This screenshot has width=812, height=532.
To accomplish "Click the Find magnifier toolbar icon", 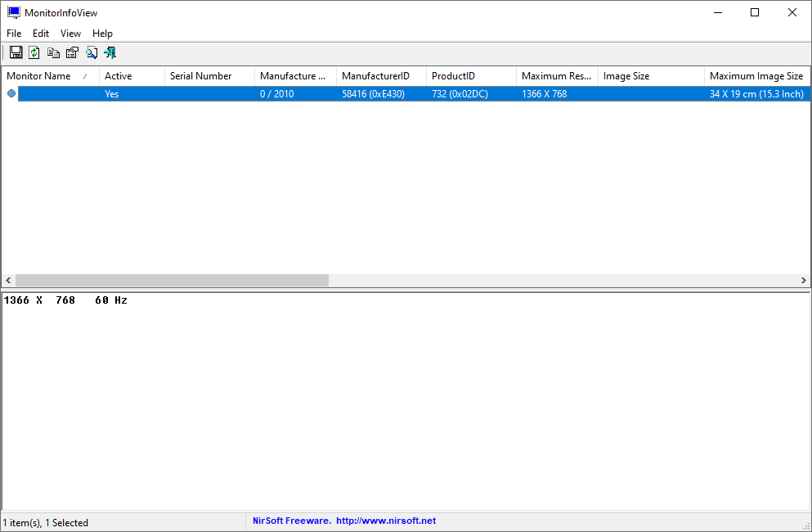I will click(91, 53).
